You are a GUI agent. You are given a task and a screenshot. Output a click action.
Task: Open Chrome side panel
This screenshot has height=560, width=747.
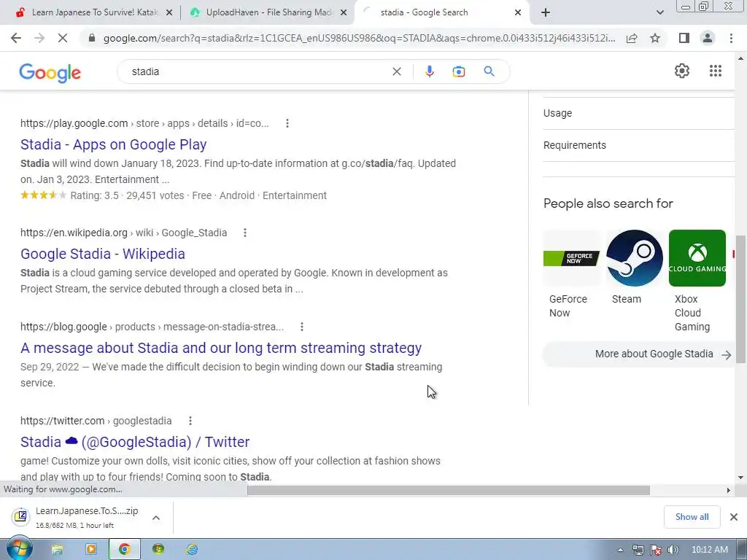point(684,38)
